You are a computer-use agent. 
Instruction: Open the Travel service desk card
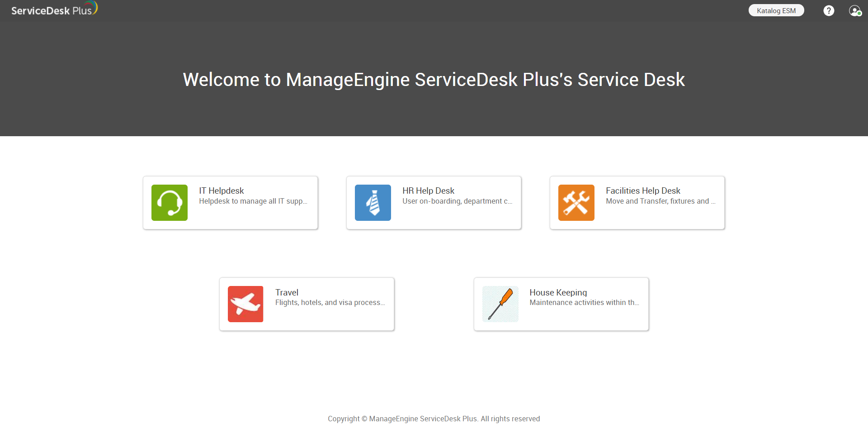click(307, 304)
